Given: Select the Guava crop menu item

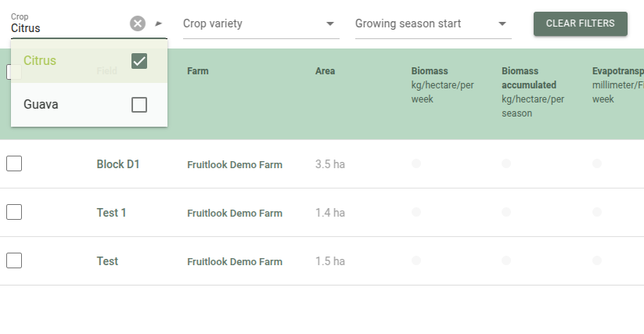Looking at the screenshot, I should click(41, 105).
